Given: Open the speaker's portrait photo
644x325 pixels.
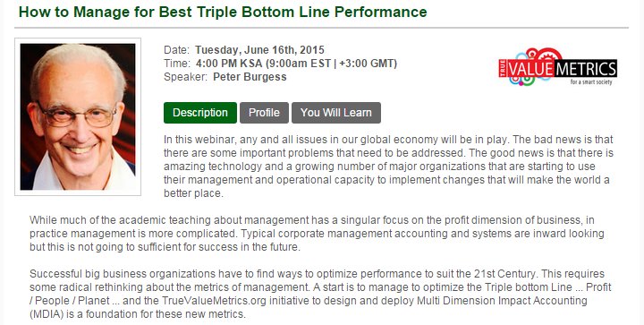Looking at the screenshot, I should click(x=78, y=116).
